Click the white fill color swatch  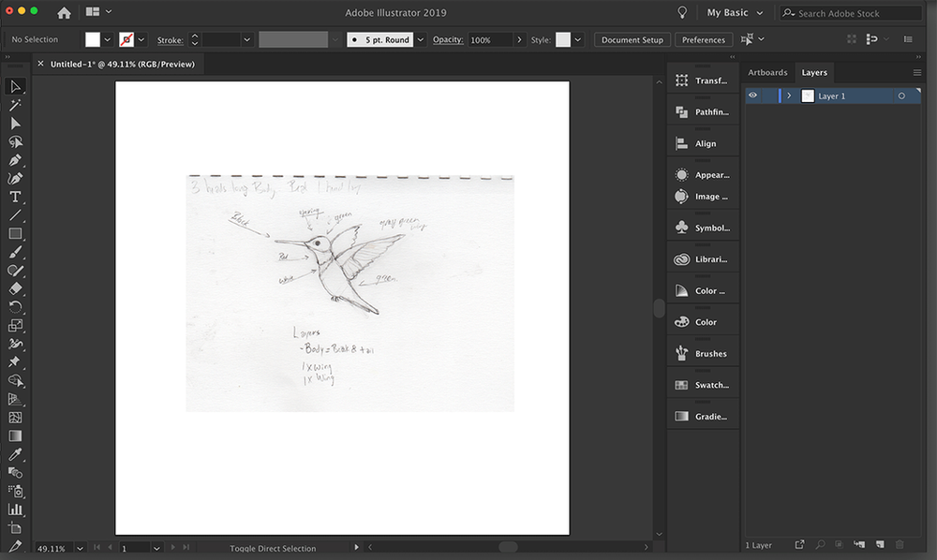[x=93, y=40]
